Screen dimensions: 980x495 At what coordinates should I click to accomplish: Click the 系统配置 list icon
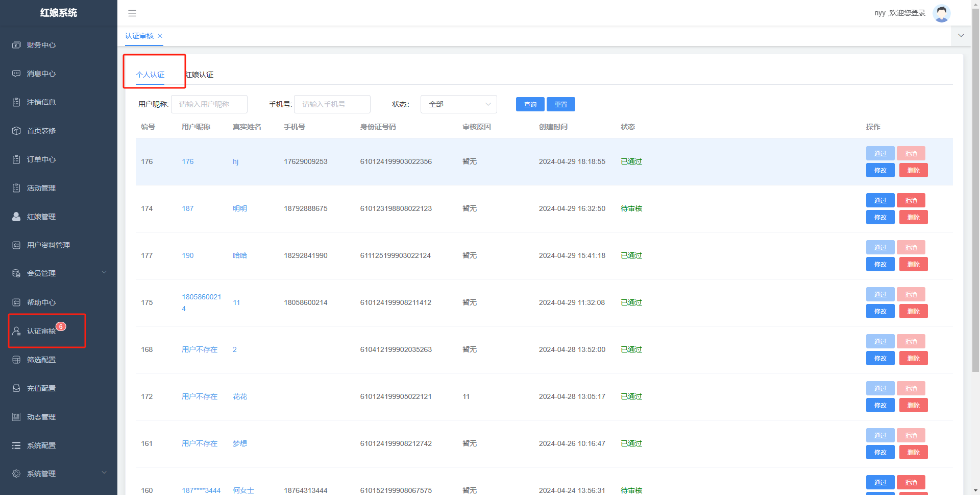coord(16,445)
